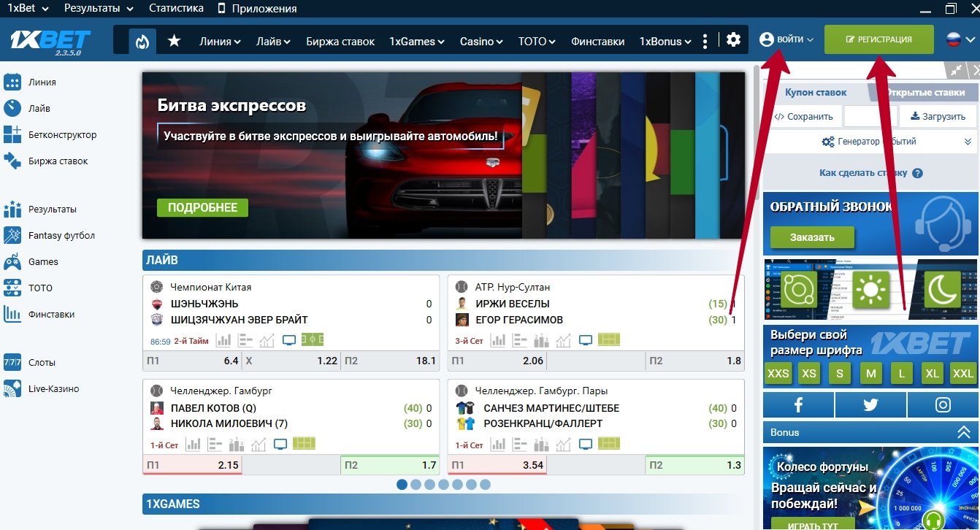Open favorites via the star icon
Viewport: 980px width, 530px height.
pyautogui.click(x=174, y=41)
